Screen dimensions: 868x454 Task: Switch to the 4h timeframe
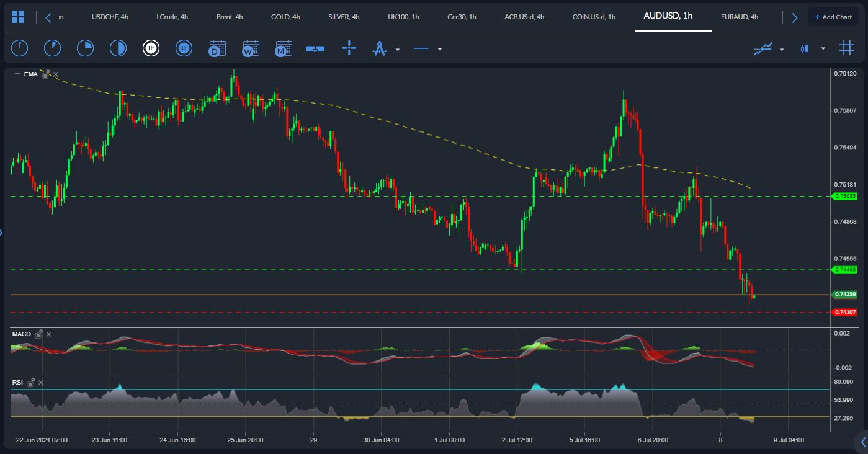click(184, 48)
